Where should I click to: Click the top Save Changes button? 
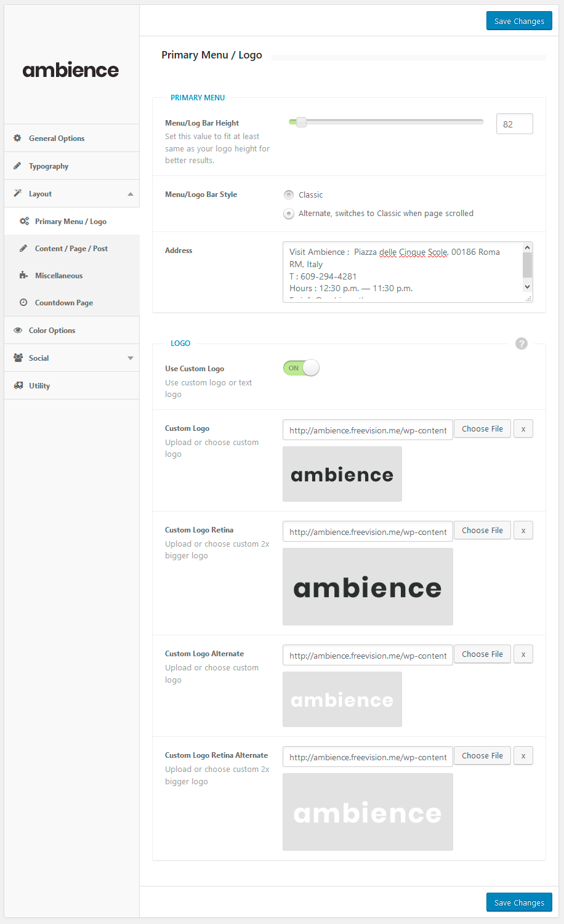coord(519,21)
